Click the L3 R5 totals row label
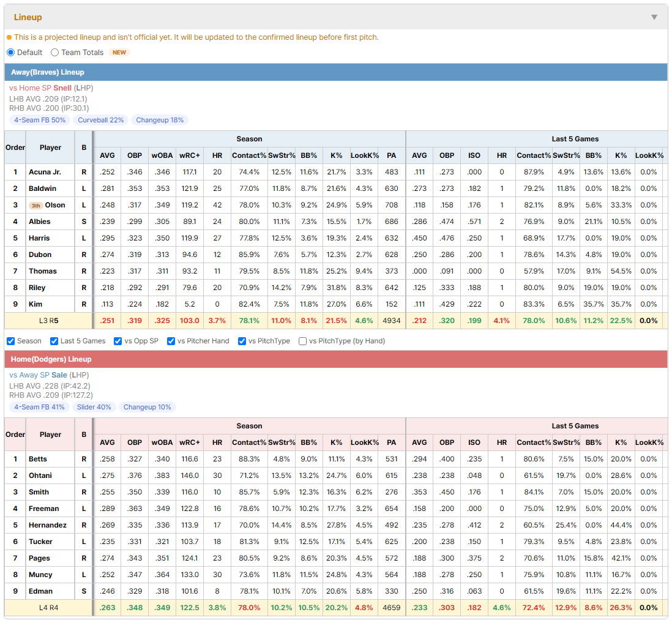This screenshot has width=672, height=623. 48,321
